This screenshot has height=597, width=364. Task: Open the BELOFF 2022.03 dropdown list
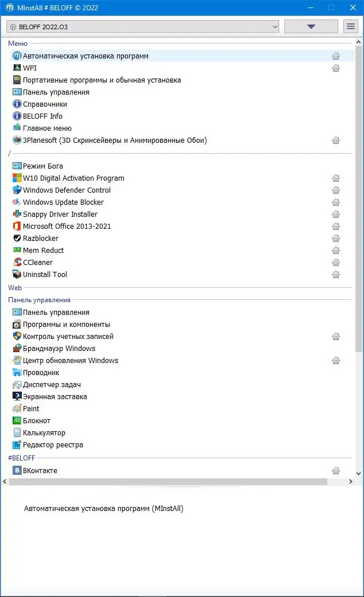coord(143,26)
